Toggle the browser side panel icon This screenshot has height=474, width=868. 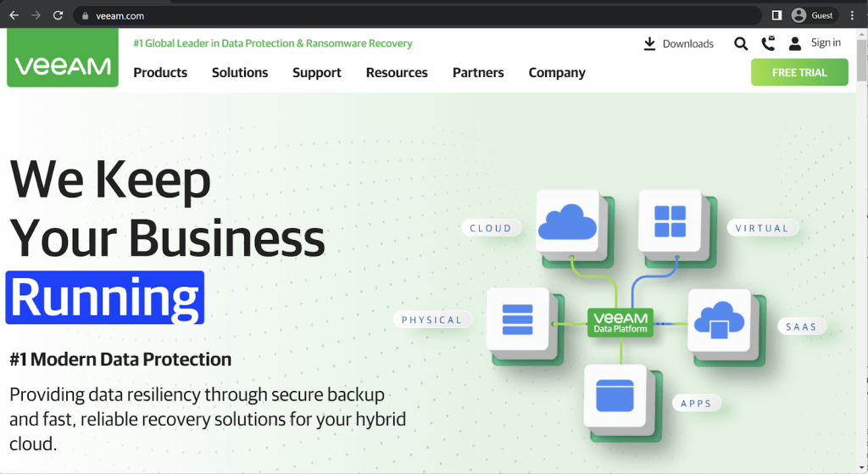(x=776, y=15)
